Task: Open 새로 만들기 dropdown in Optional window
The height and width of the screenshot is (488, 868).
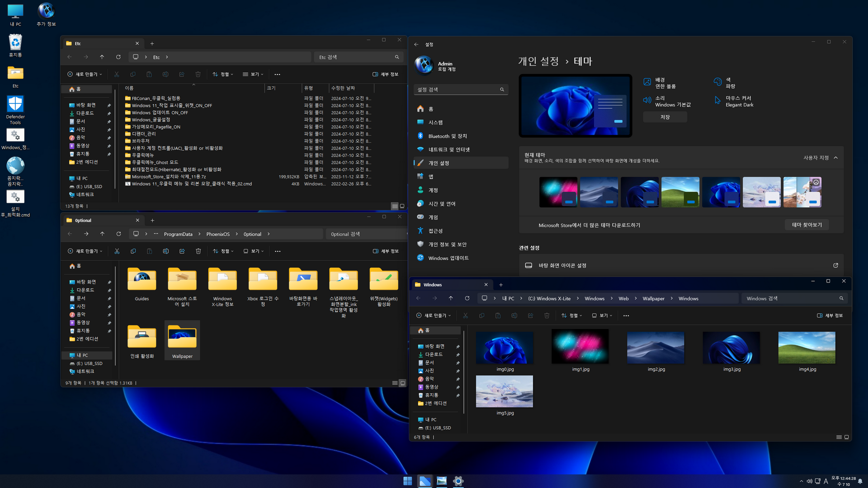Action: pos(85,251)
